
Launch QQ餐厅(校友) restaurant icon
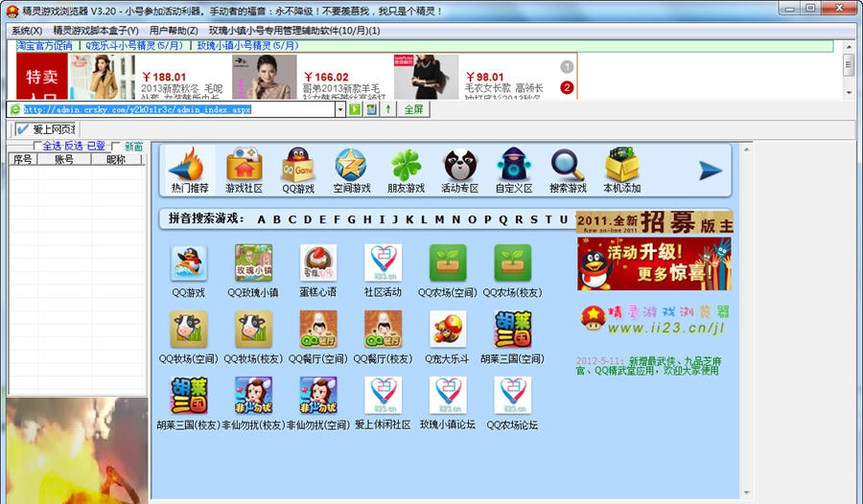click(383, 329)
